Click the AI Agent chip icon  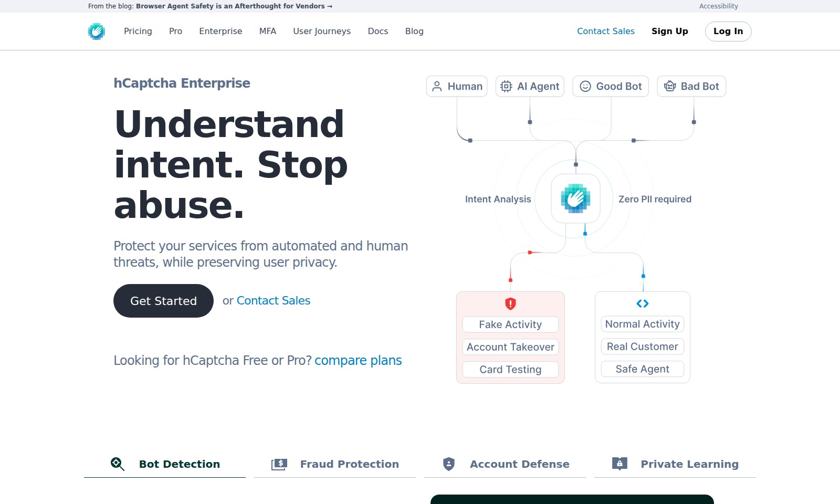pos(506,87)
